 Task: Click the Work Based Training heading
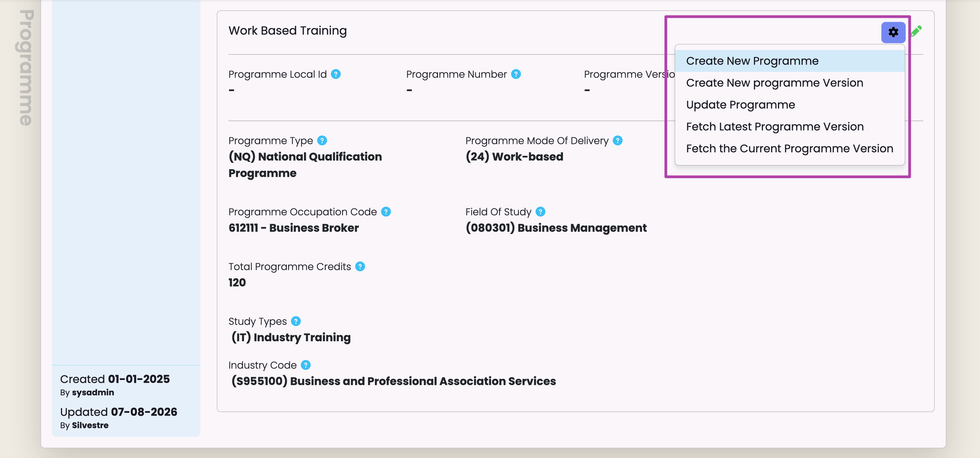287,31
